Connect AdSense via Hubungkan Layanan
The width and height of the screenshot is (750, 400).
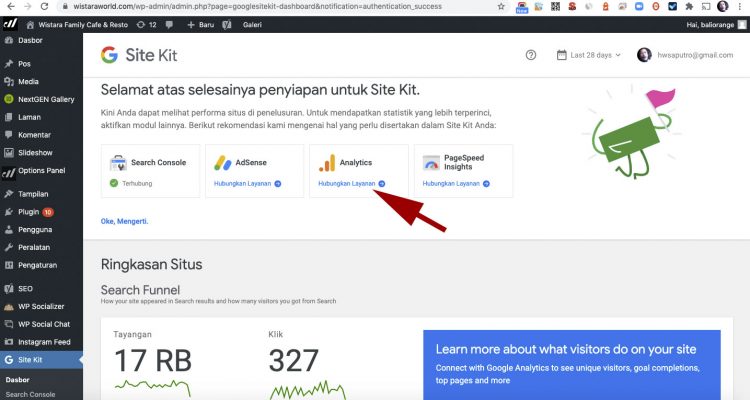[x=247, y=184]
